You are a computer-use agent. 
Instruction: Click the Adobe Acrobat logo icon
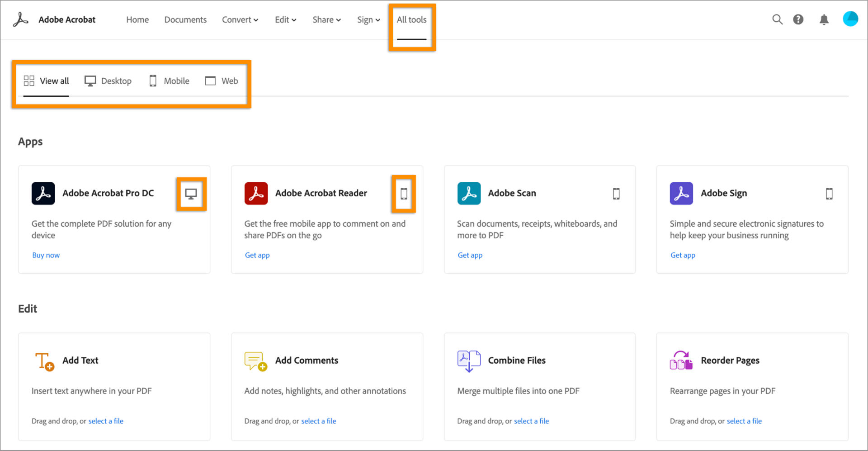coord(20,19)
